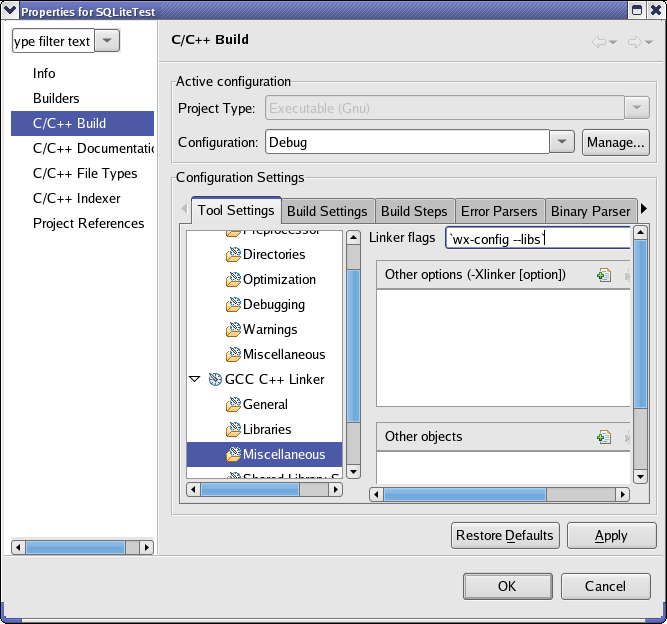Go back with the navigation arrow
Screen dimensions: 667x624
click(599, 42)
